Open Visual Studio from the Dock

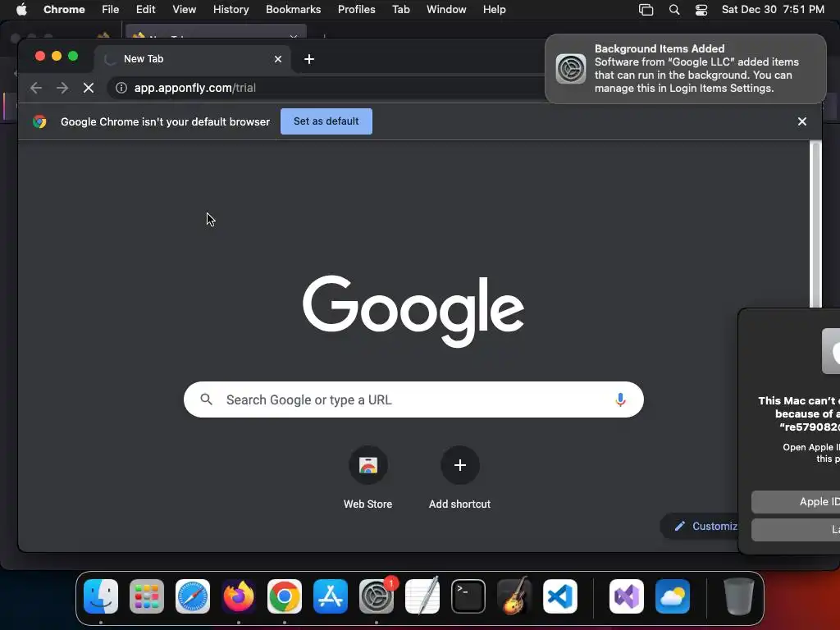(x=626, y=596)
